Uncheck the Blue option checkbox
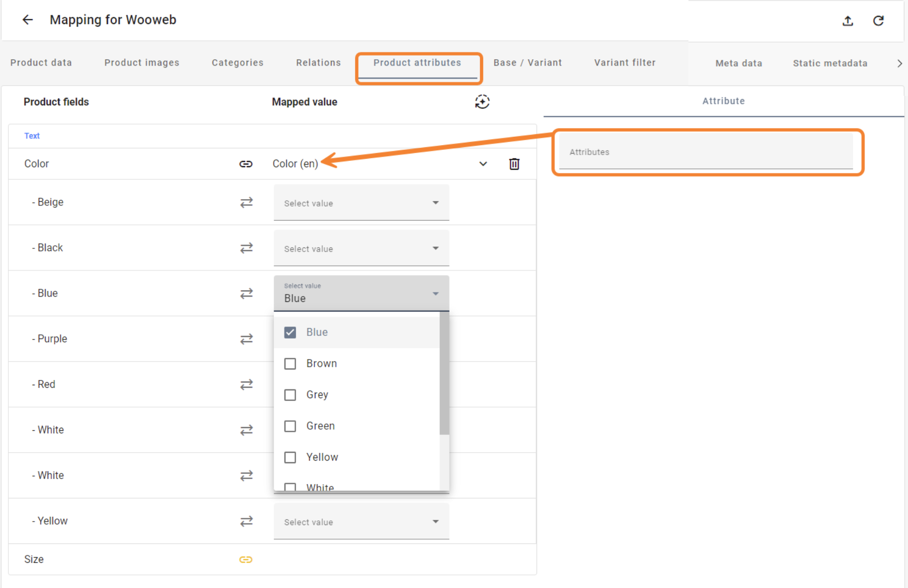The width and height of the screenshot is (908, 588). point(290,332)
